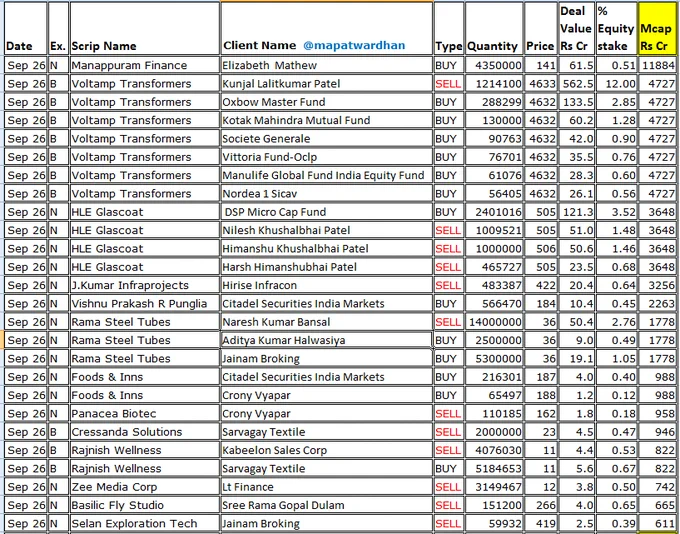
Task: Select the Nordea 1 Sicav cell
Action: 327,193
